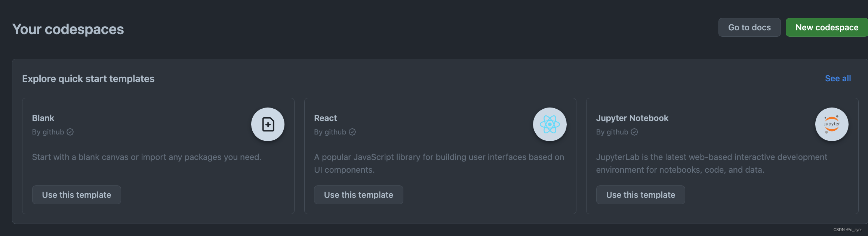
Task: Click the Blank card description text
Action: coord(147,157)
